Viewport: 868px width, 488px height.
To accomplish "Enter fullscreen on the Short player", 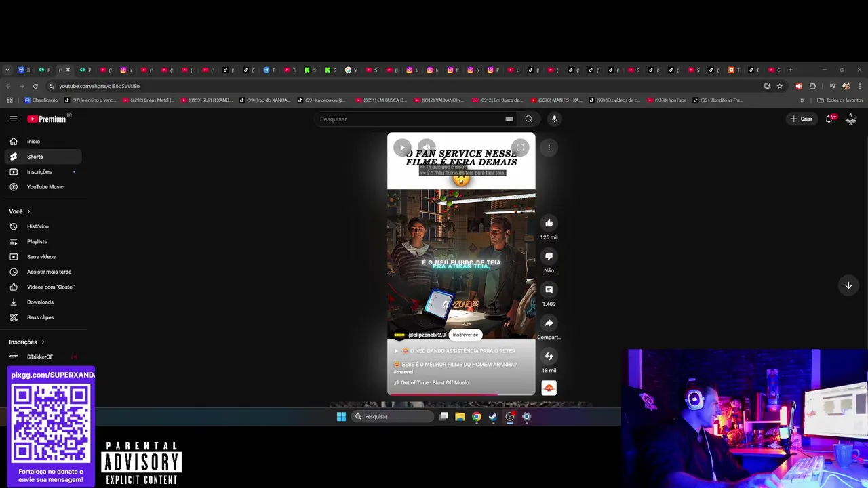I will pos(520,147).
